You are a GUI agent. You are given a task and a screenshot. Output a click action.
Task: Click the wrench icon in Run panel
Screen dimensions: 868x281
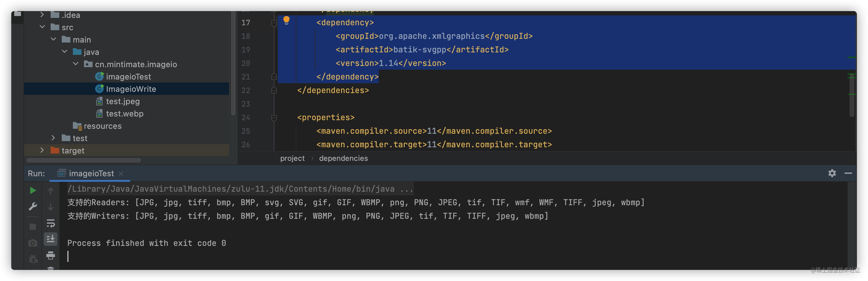pos(33,207)
